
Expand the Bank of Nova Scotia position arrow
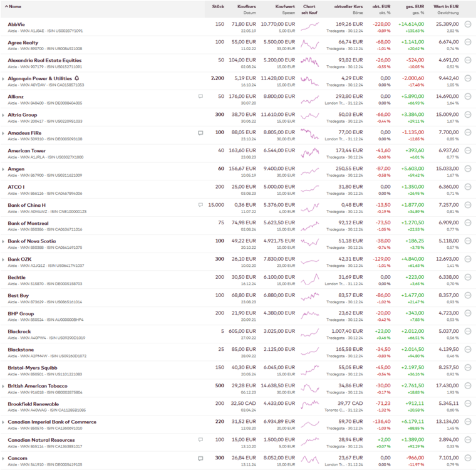pyautogui.click(x=3, y=241)
